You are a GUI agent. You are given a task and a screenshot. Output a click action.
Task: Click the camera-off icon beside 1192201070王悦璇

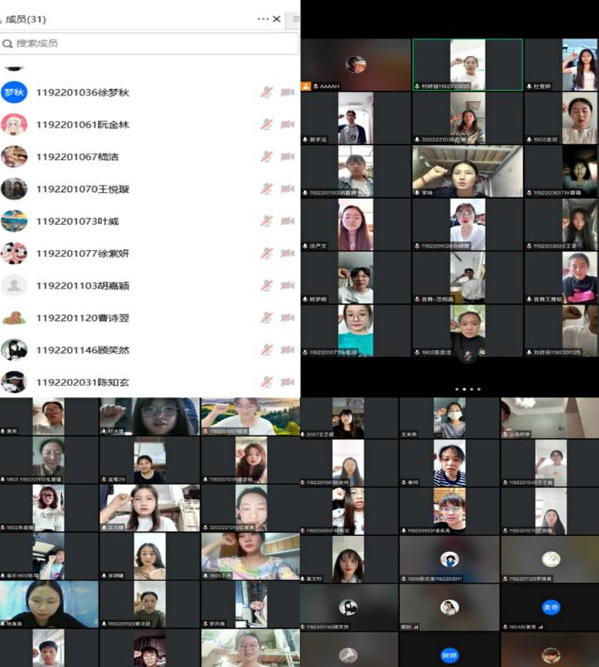click(288, 188)
